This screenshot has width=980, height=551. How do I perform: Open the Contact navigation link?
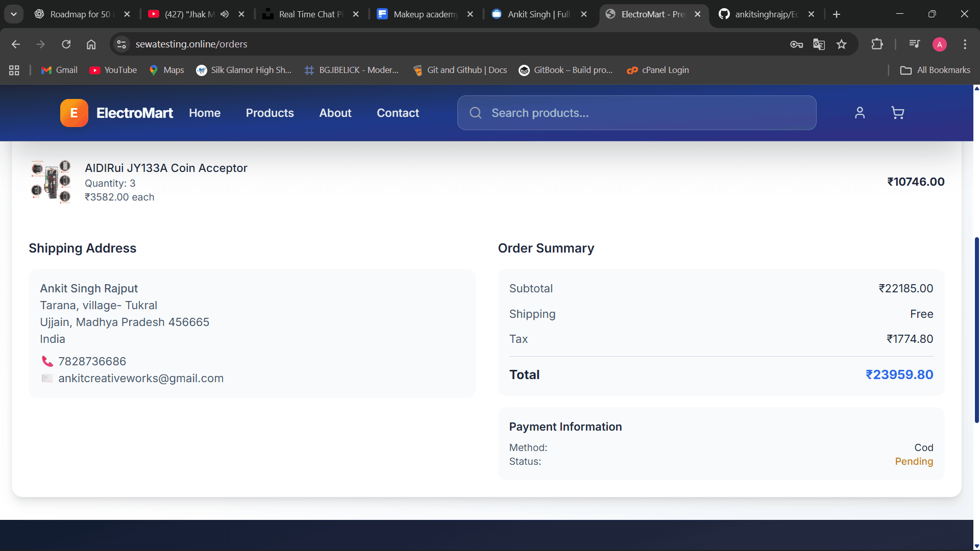tap(398, 113)
